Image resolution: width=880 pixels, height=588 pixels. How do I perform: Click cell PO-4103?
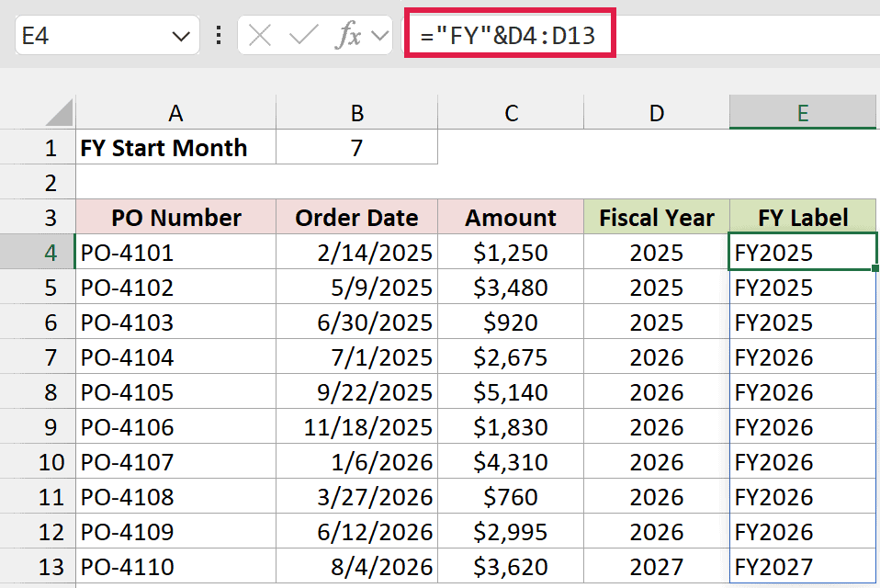[175, 322]
